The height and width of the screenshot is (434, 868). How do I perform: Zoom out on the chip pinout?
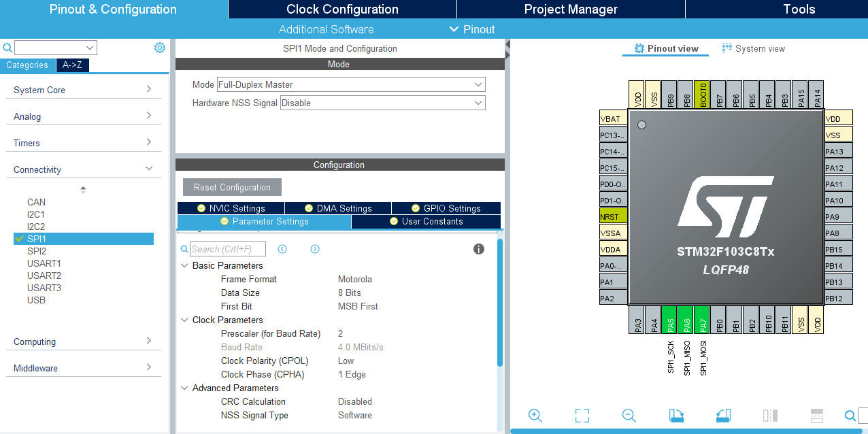point(629,416)
